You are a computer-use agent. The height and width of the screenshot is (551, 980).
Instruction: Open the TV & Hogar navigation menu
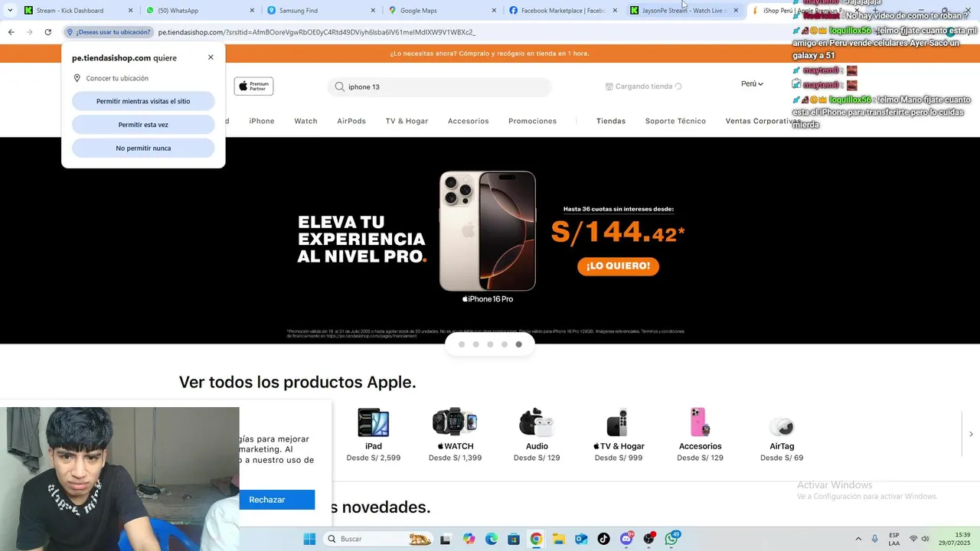[407, 121]
